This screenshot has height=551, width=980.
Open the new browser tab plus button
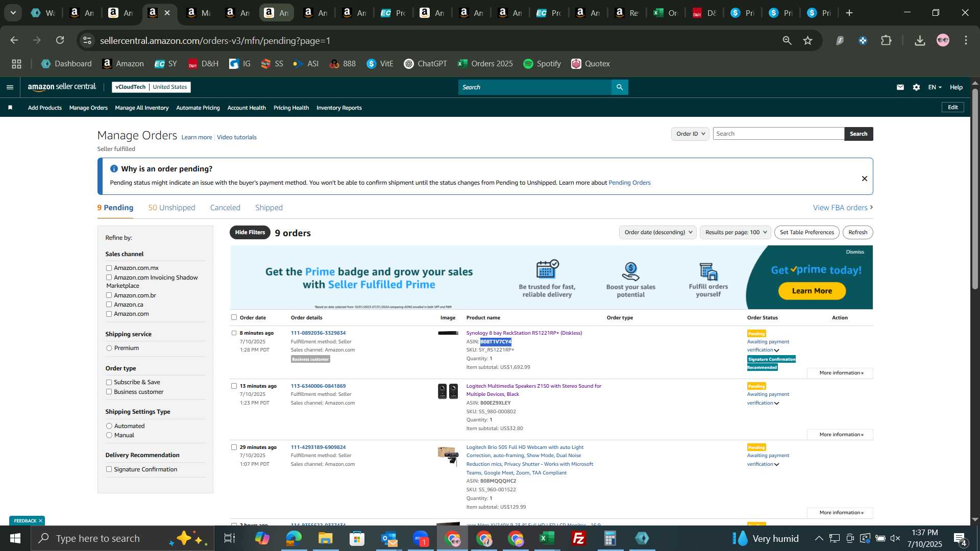pyautogui.click(x=849, y=13)
